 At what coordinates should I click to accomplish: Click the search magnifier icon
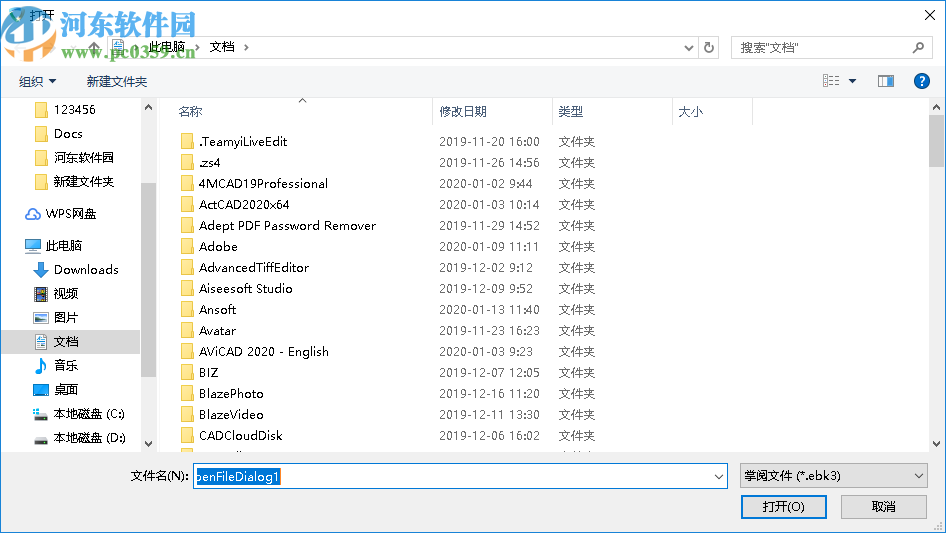click(918, 47)
